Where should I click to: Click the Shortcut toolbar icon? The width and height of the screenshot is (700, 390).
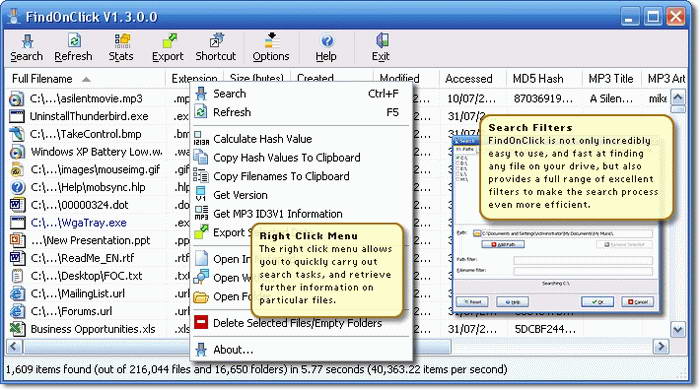pyautogui.click(x=216, y=48)
